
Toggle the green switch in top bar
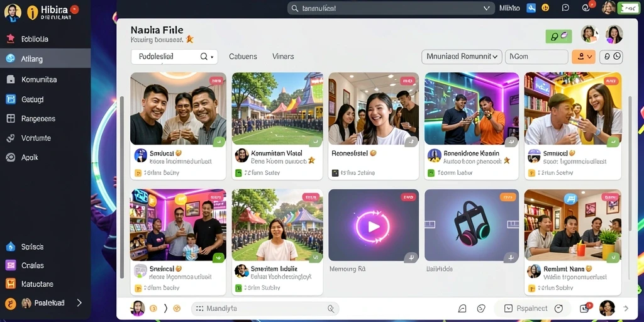(x=628, y=8)
